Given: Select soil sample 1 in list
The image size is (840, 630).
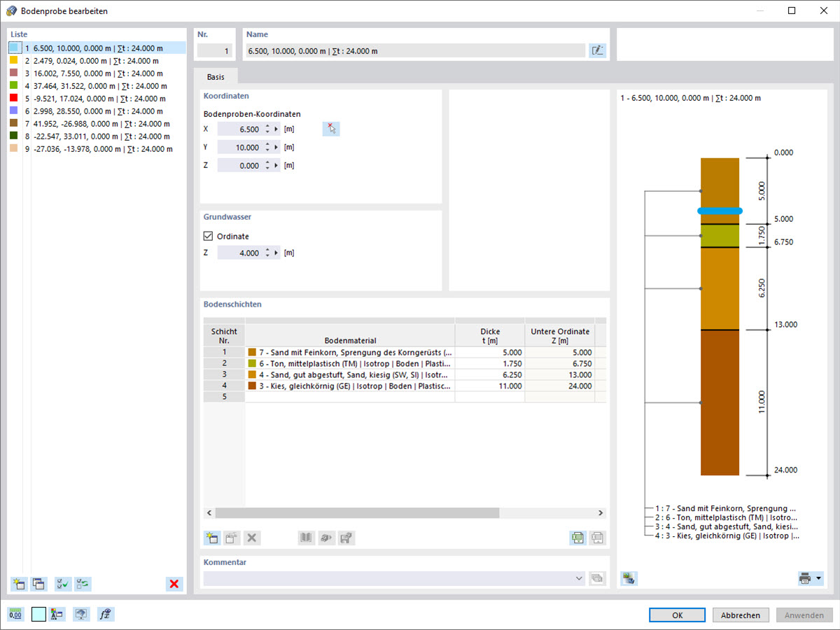Looking at the screenshot, I should [x=97, y=48].
